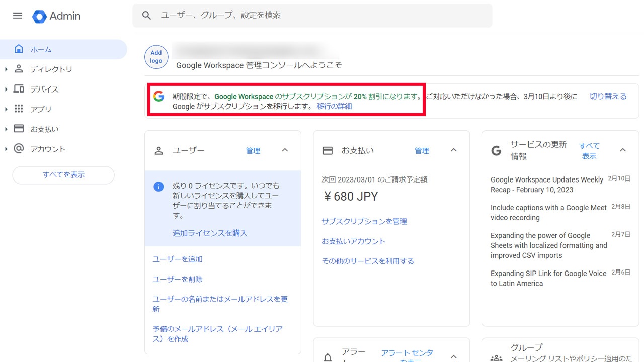This screenshot has width=644, height=362.
Task: Open 追加ライセンスを購入
Action: 209,233
